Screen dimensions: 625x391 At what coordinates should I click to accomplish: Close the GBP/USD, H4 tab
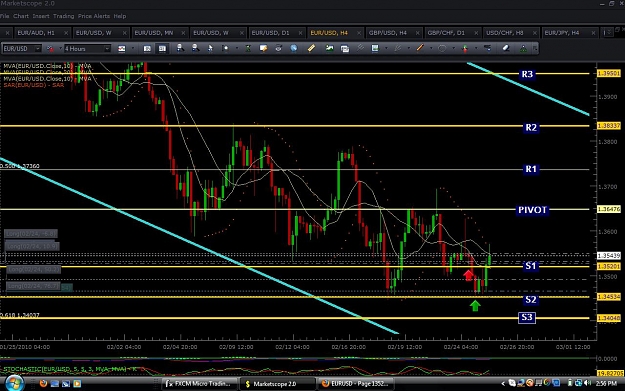point(418,33)
